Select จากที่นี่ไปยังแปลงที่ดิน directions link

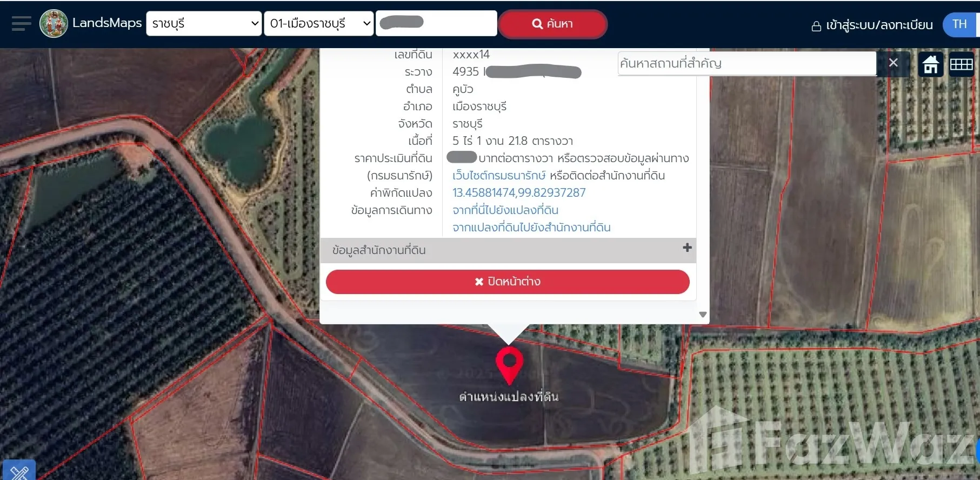505,210
